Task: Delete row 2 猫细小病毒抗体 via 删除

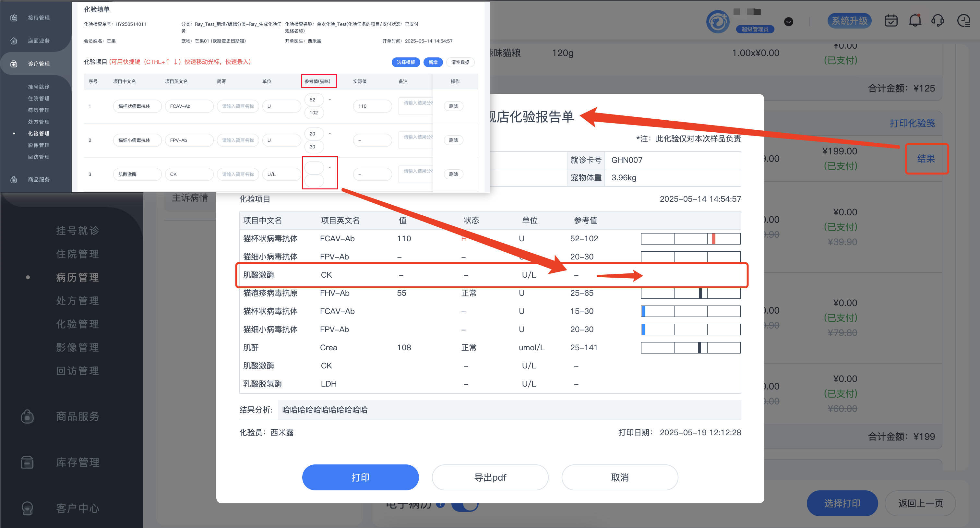Action: 453,140
